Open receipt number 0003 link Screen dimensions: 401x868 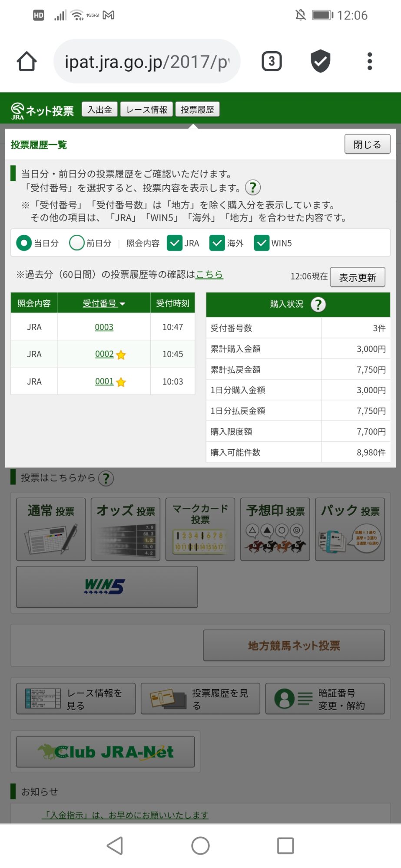104,327
